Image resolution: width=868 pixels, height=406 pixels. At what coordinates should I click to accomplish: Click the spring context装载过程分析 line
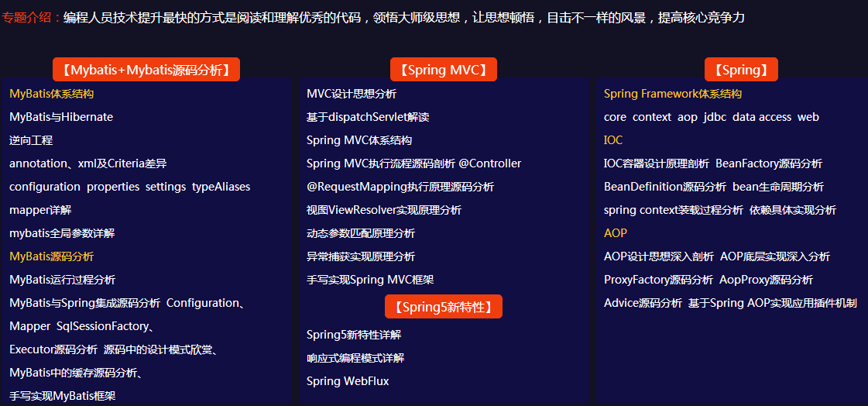719,211
